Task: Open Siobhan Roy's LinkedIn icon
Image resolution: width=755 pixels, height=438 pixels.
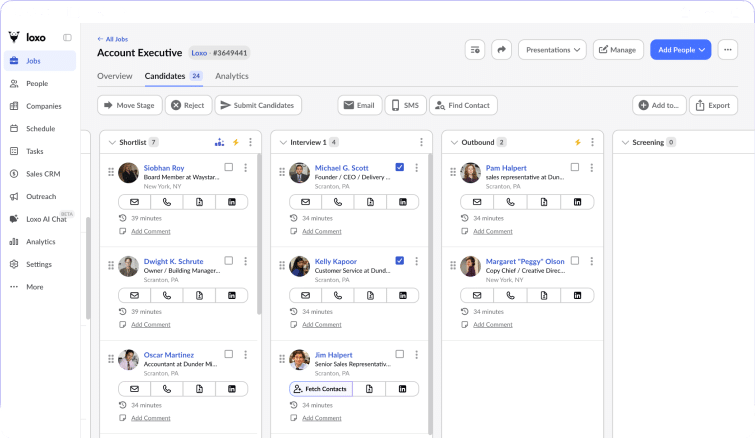Action: [x=232, y=202]
